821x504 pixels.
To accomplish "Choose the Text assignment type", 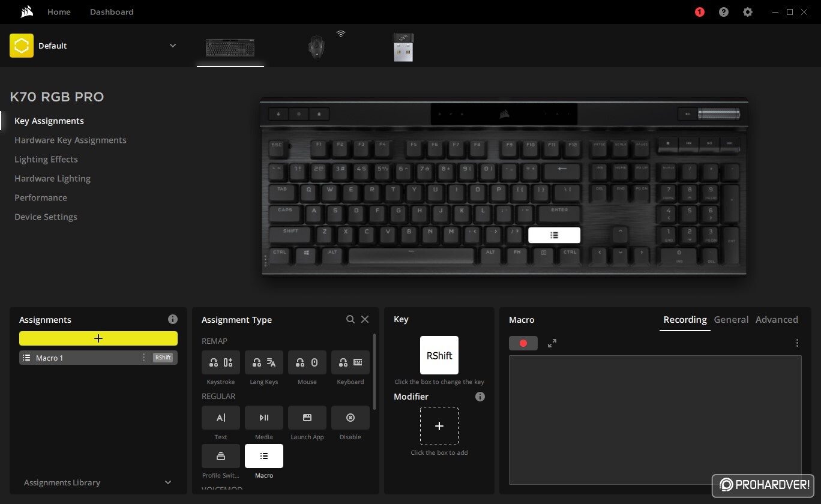I will (x=221, y=418).
